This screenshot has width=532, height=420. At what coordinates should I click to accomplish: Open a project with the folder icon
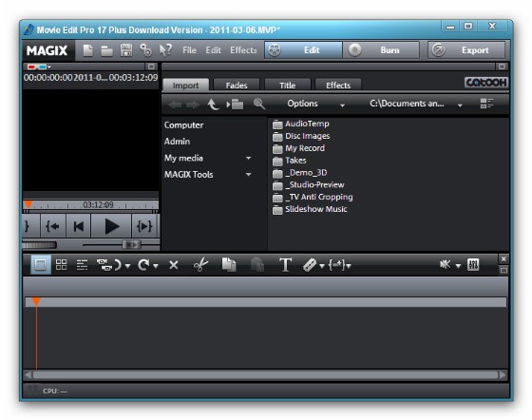(x=106, y=50)
